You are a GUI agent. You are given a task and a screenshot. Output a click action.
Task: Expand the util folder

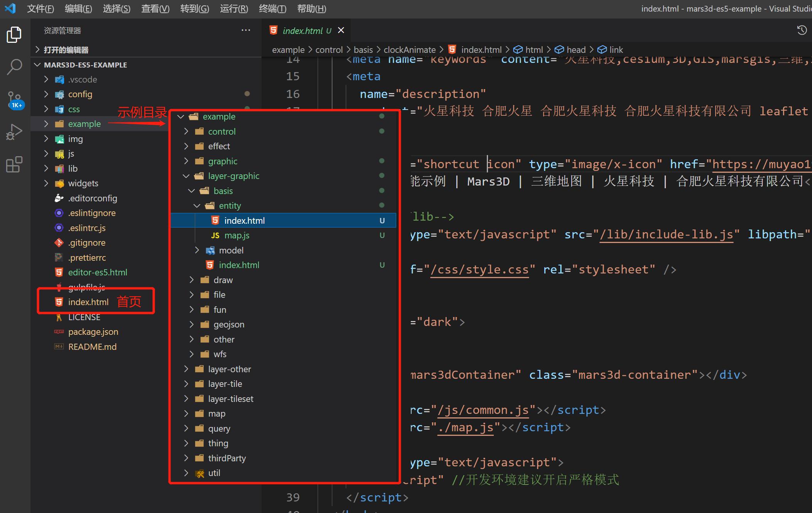tap(186, 473)
